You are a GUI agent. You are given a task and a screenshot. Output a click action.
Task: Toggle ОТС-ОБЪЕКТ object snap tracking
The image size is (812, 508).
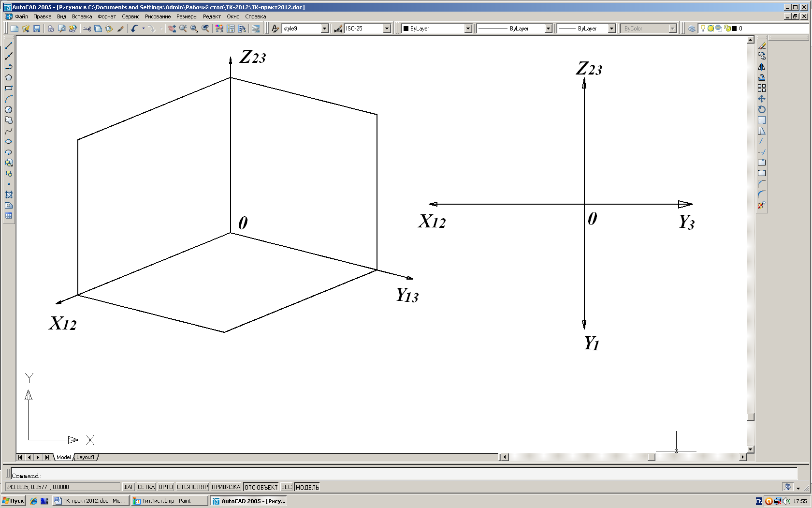(261, 487)
